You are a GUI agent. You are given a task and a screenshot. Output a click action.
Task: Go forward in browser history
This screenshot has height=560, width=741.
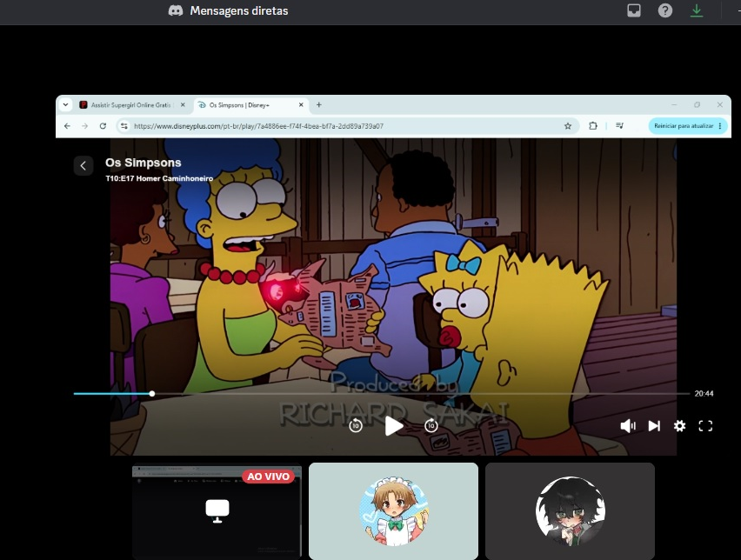pyautogui.click(x=84, y=126)
